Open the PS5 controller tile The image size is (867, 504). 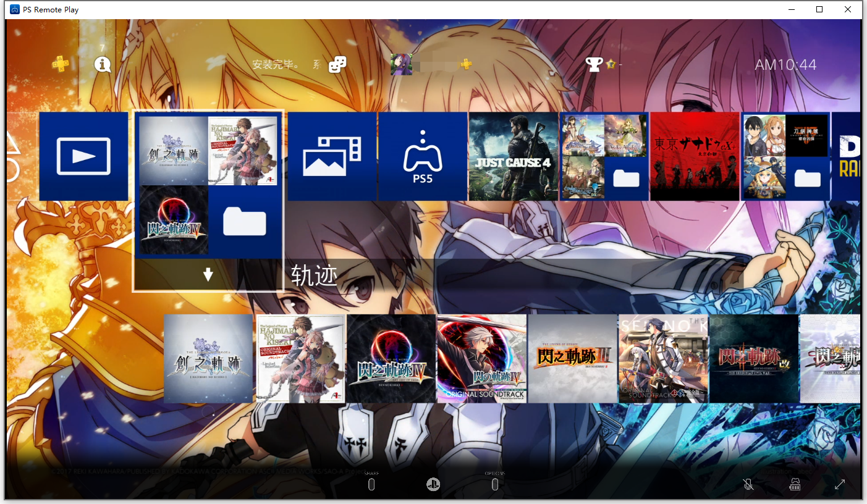[x=423, y=156]
